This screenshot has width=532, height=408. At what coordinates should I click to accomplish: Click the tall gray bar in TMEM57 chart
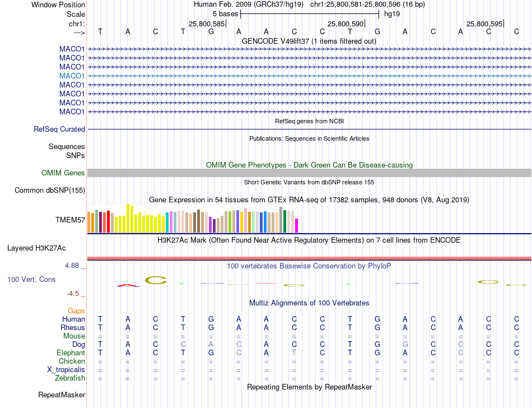[x=281, y=220]
